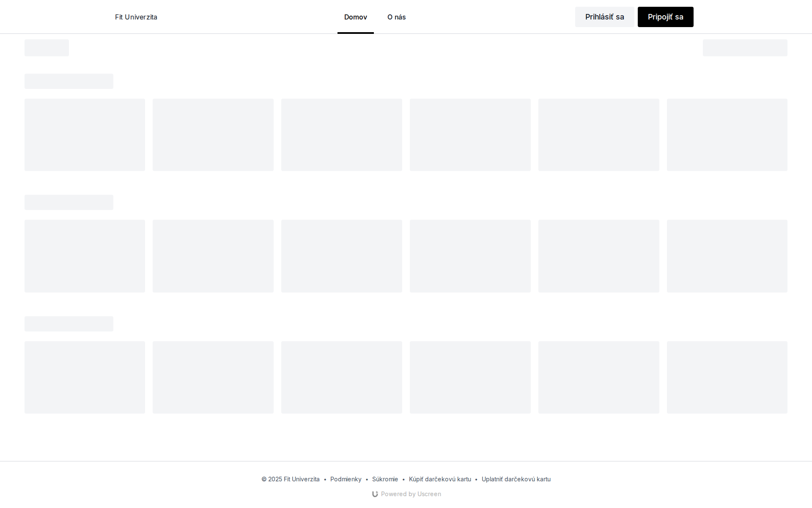Viewport: 812px width, 508px height.
Task: Click the loading search placeholder at top right
Action: point(745,47)
